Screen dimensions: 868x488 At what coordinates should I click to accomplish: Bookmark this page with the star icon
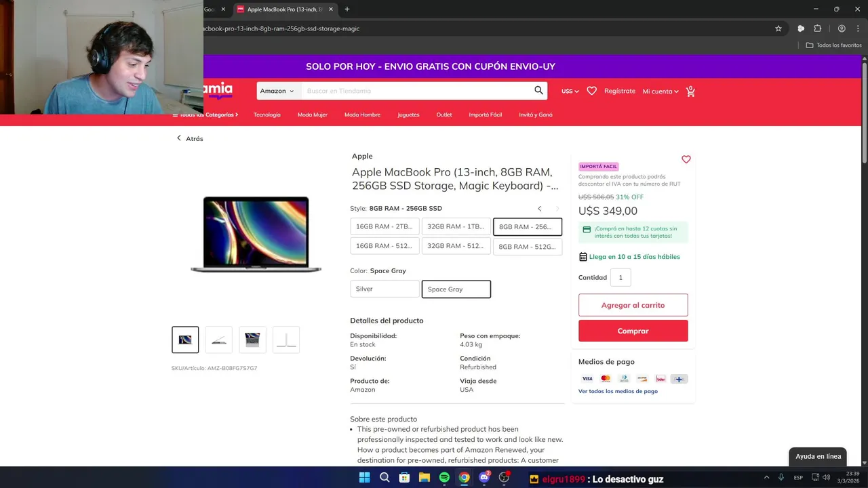[x=778, y=28]
